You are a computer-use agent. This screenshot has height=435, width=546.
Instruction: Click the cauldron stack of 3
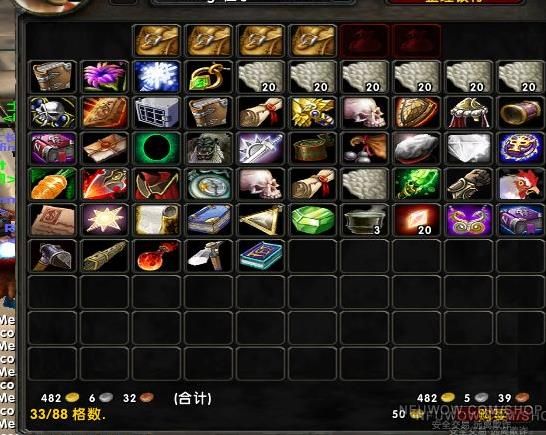coord(365,220)
